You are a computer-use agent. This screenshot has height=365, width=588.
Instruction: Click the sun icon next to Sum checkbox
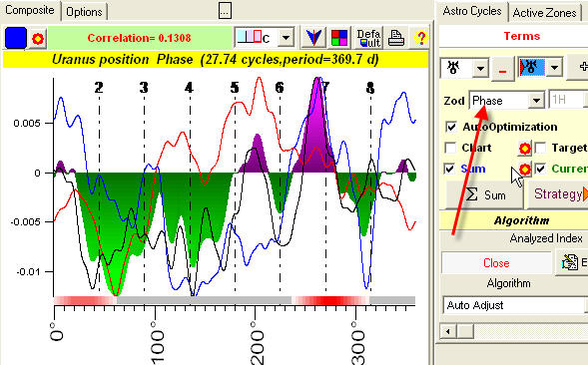pyautogui.click(x=525, y=170)
